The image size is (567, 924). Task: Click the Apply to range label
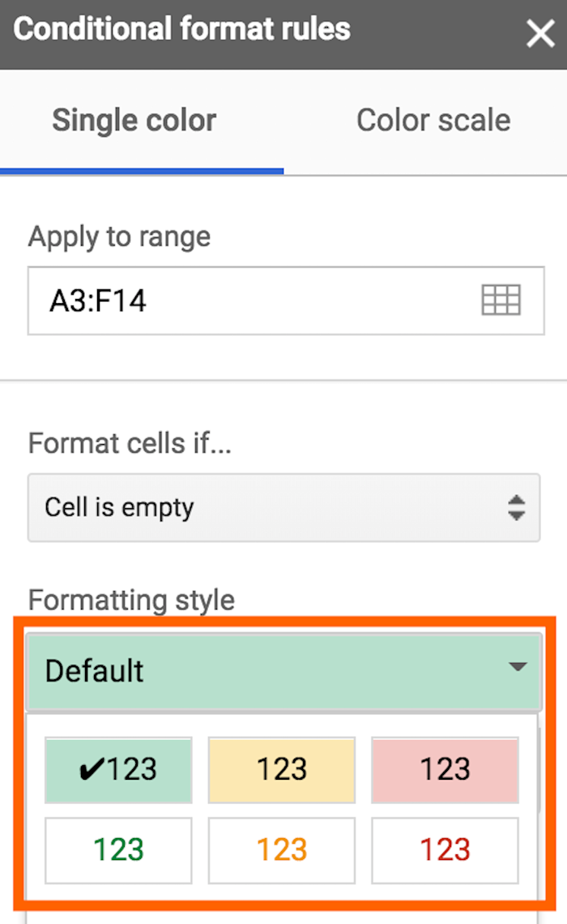[120, 237]
